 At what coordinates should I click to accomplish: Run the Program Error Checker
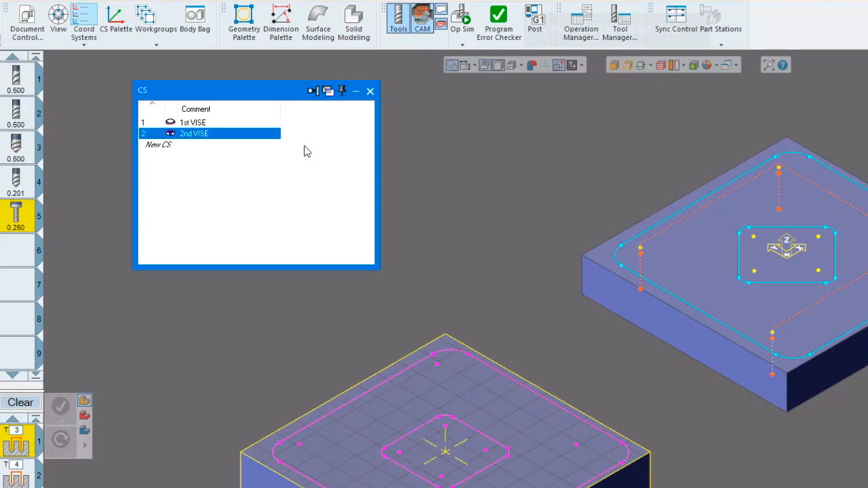point(498,22)
